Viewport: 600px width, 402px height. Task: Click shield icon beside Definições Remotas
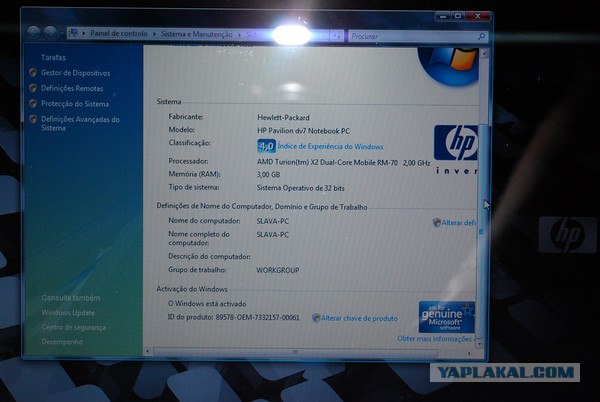tap(33, 88)
